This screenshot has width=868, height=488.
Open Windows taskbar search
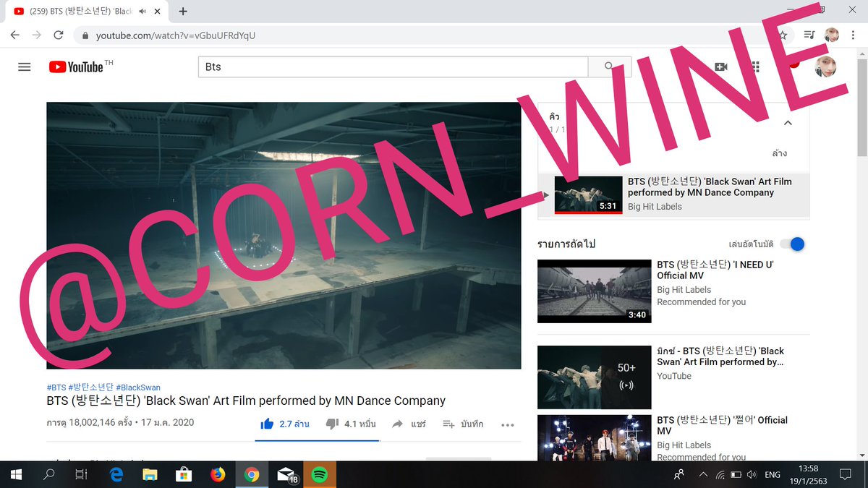tap(49, 474)
